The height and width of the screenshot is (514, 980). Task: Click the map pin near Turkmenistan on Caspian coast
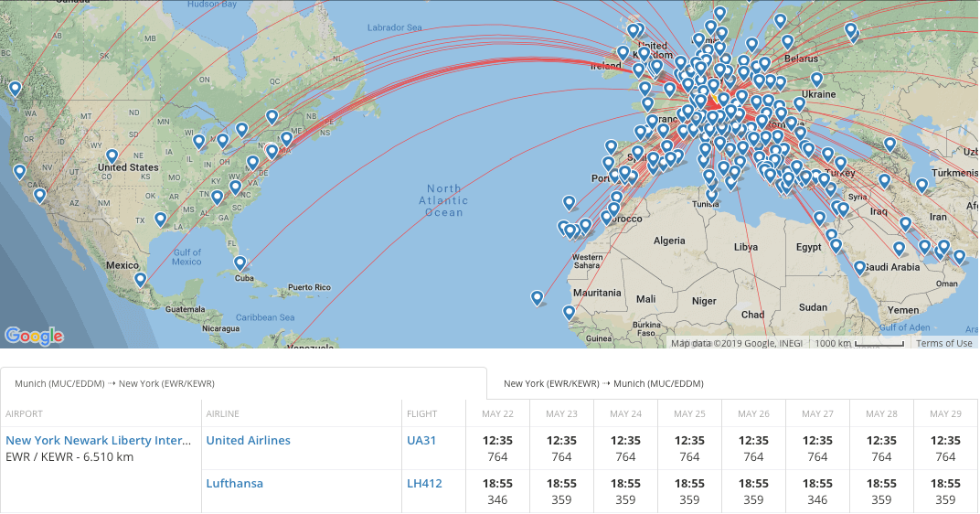point(921,185)
